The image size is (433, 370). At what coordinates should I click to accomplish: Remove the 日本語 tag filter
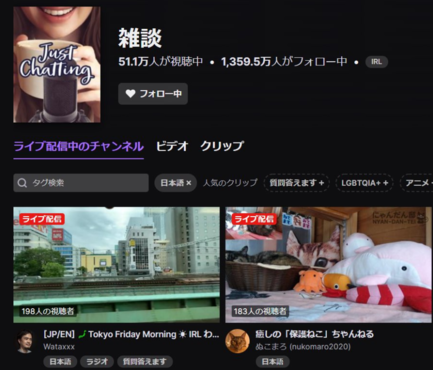[176, 183]
